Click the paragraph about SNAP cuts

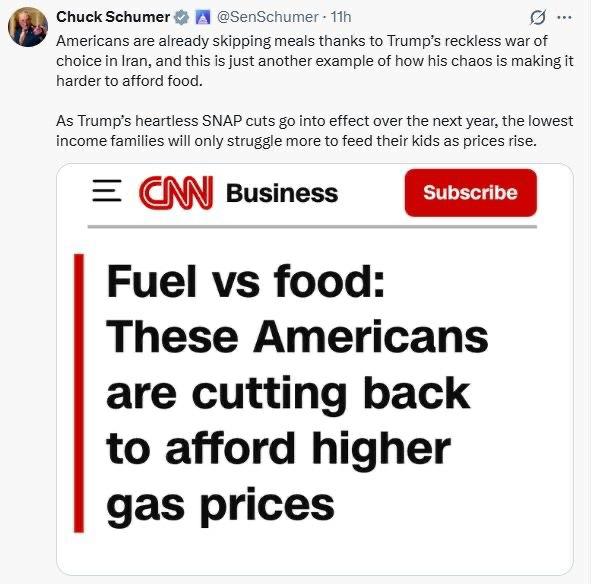(x=313, y=130)
